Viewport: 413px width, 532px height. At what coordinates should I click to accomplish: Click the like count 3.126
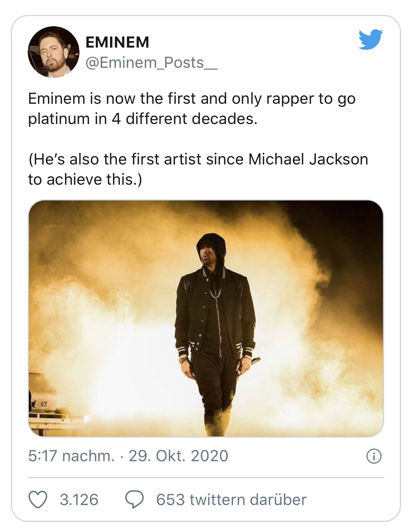click(x=79, y=500)
